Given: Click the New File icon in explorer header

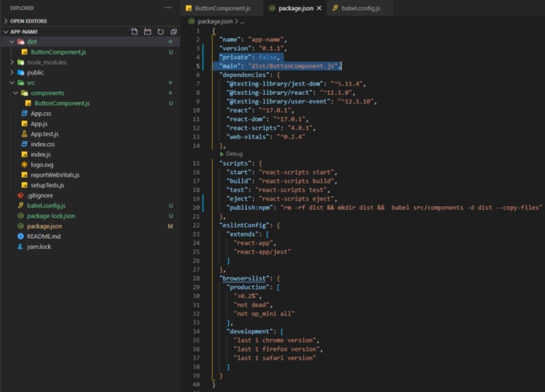Looking at the screenshot, I should [x=135, y=32].
